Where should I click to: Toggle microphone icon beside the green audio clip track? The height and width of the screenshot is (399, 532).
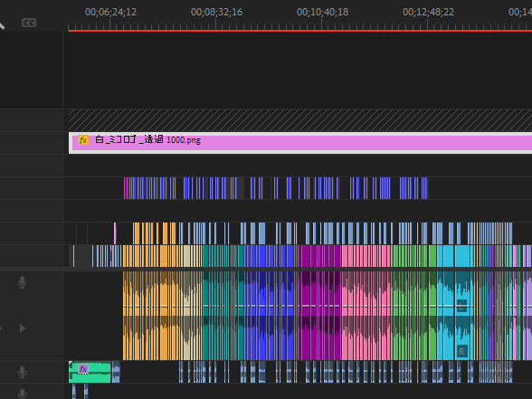[x=22, y=372]
